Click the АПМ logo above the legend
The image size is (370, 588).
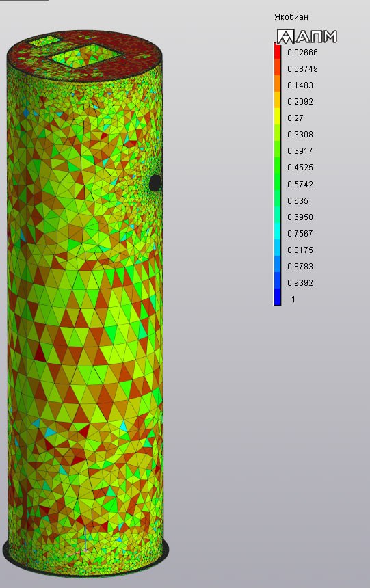tap(307, 36)
